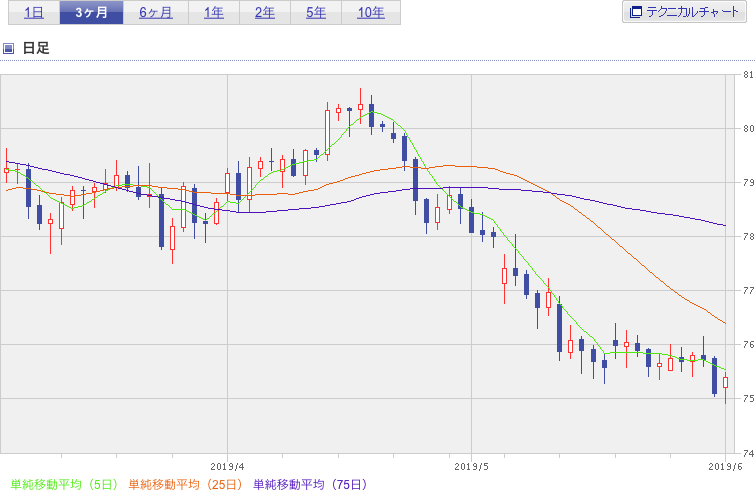Click the 77 price axis label
The height and width of the screenshot is (493, 755).
coord(749,290)
